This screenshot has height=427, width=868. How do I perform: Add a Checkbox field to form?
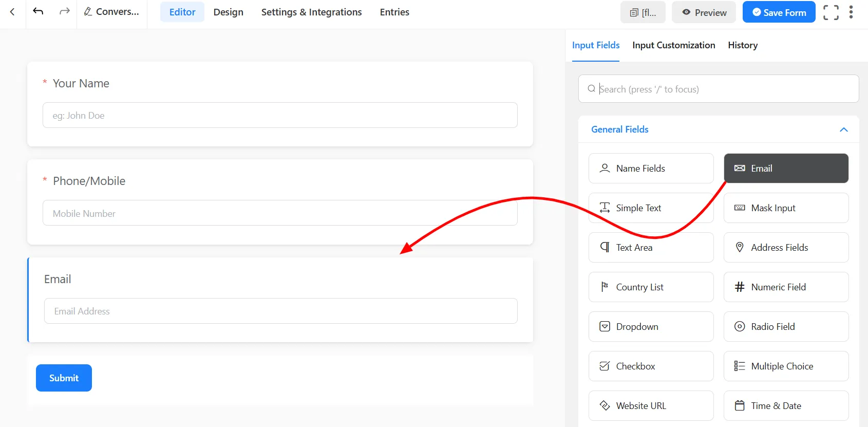point(651,366)
